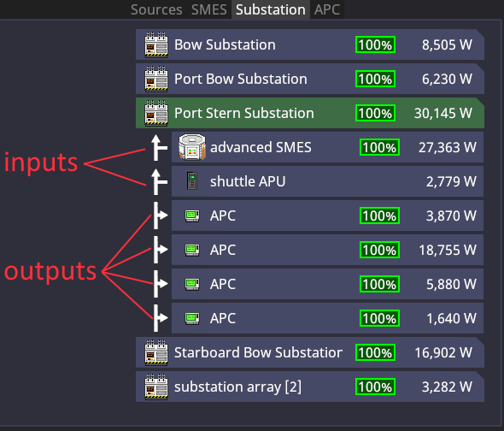Switch to the Sources tab
The image size is (504, 431).
pyautogui.click(x=156, y=9)
